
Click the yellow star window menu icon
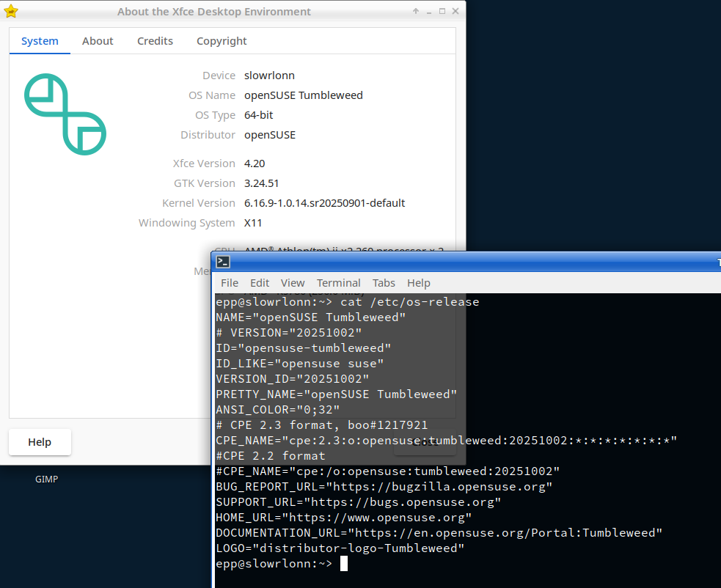click(x=11, y=12)
